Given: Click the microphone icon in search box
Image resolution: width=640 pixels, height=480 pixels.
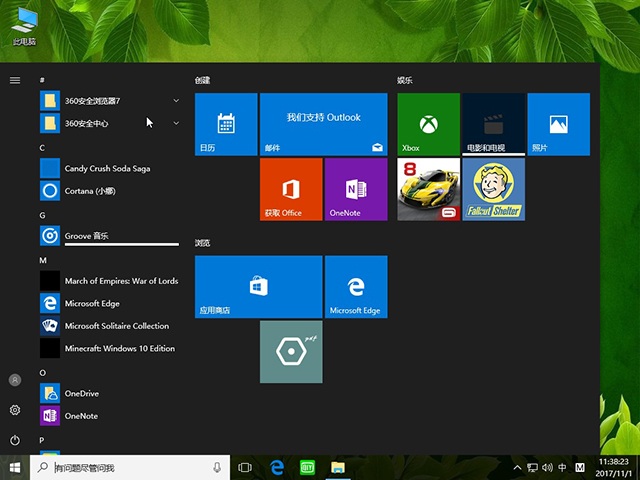Looking at the screenshot, I should (217, 467).
